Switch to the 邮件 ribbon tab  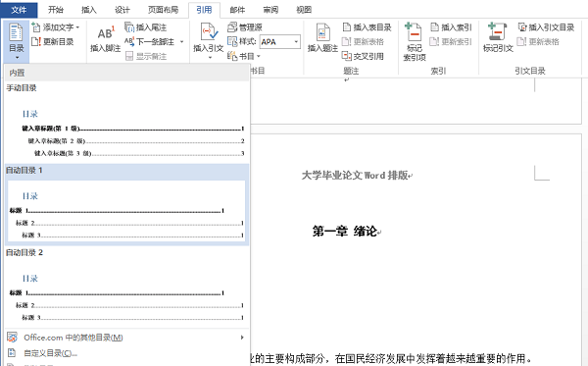(x=237, y=10)
